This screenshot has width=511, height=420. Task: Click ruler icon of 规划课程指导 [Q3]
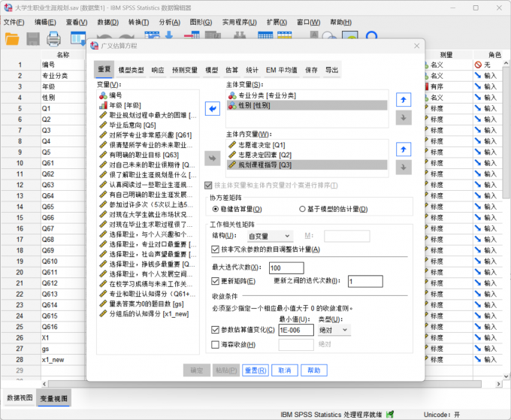(232, 165)
